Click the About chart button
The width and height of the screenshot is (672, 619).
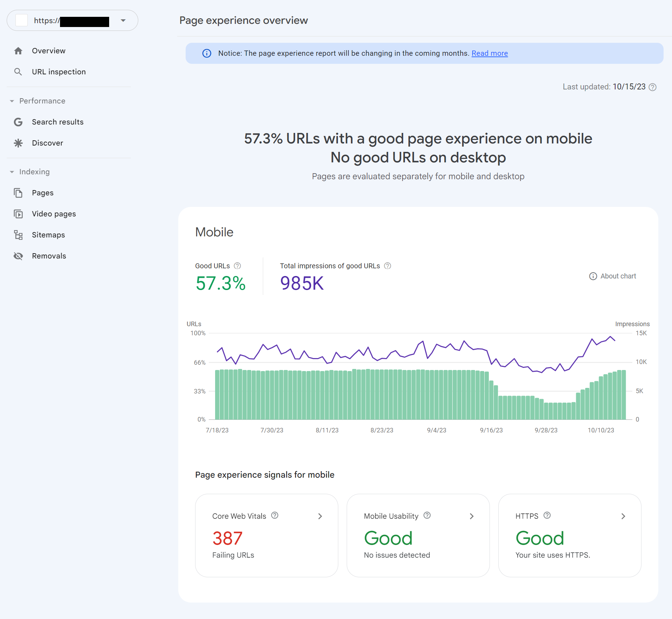pyautogui.click(x=613, y=276)
